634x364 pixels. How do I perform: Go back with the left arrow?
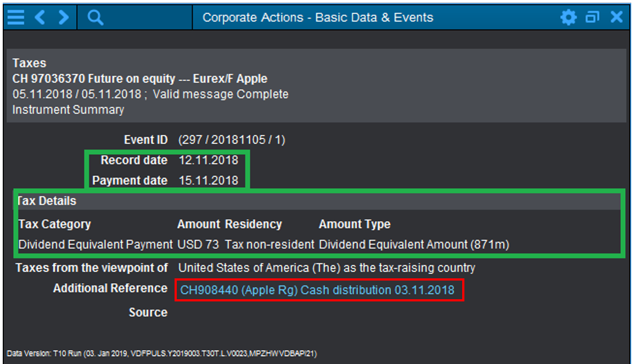40,18
